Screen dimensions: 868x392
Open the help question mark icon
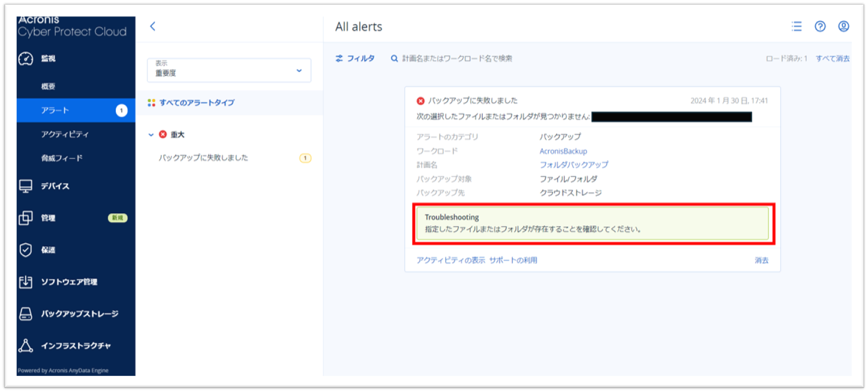pyautogui.click(x=820, y=26)
